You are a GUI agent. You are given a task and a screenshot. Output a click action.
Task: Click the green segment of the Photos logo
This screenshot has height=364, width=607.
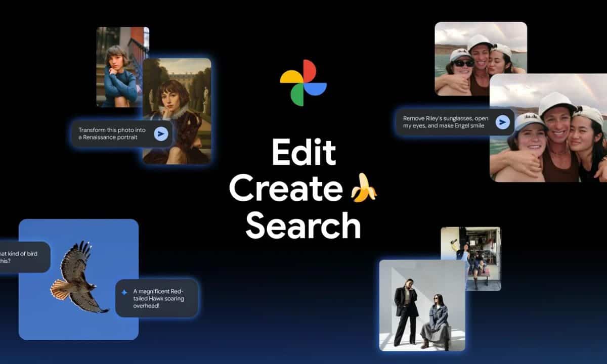298,94
